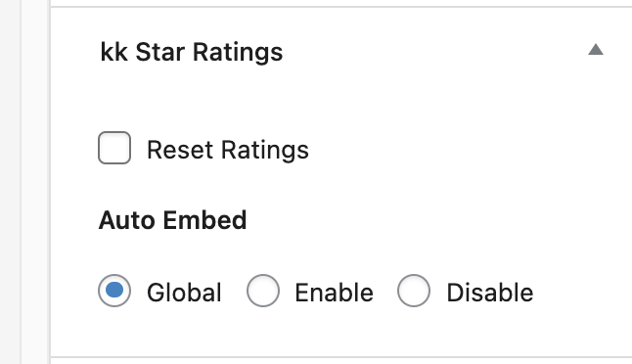
Task: Click the word Ratings in the panel title
Action: 238,53
